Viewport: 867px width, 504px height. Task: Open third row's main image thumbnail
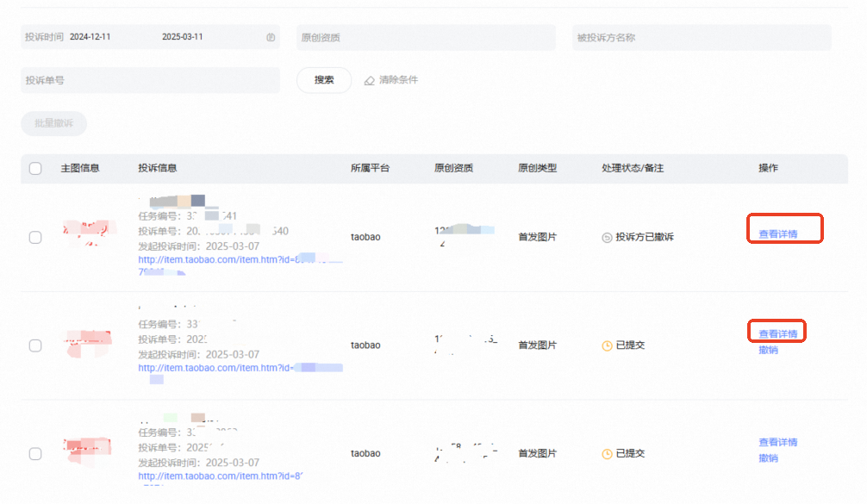[87, 451]
